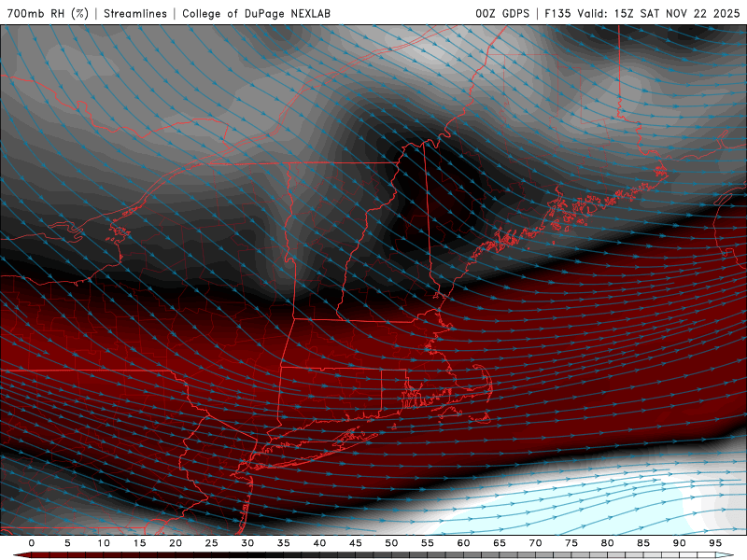Click the colorbar label "0"

(32, 543)
